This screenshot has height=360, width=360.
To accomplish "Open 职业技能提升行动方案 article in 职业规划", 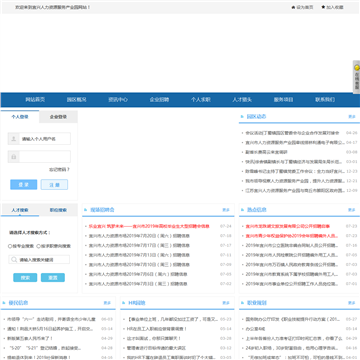I will [293, 319].
